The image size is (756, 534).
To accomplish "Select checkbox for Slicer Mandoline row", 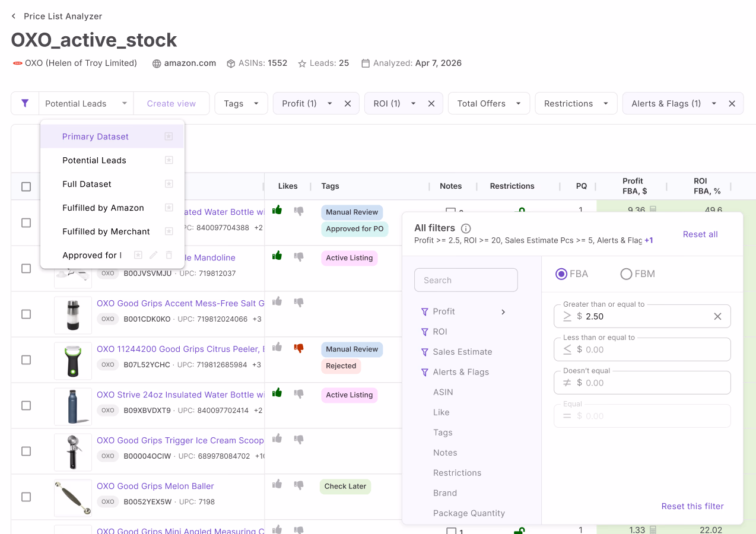I will tap(26, 268).
